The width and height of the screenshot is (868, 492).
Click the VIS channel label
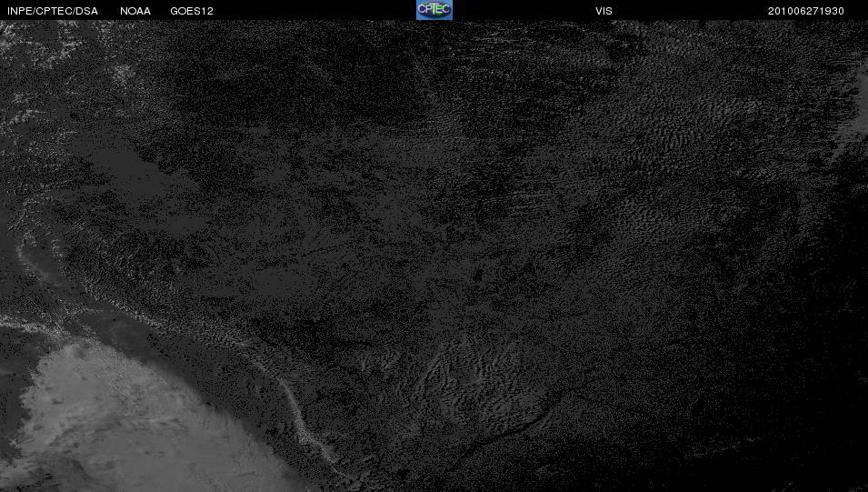click(604, 11)
